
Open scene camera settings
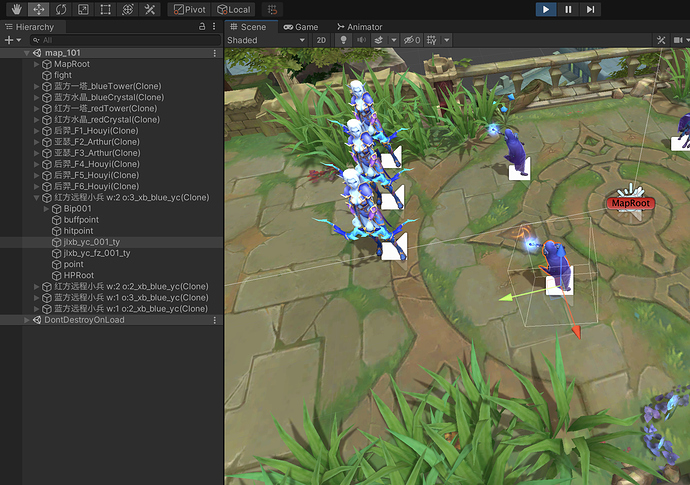678,40
